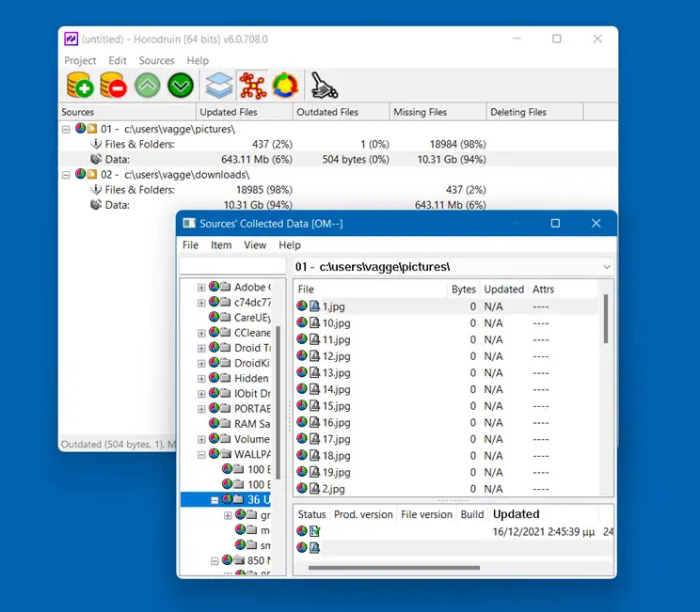700x612 pixels.
Task: Click the stacked layers toolbar icon
Action: (x=219, y=86)
